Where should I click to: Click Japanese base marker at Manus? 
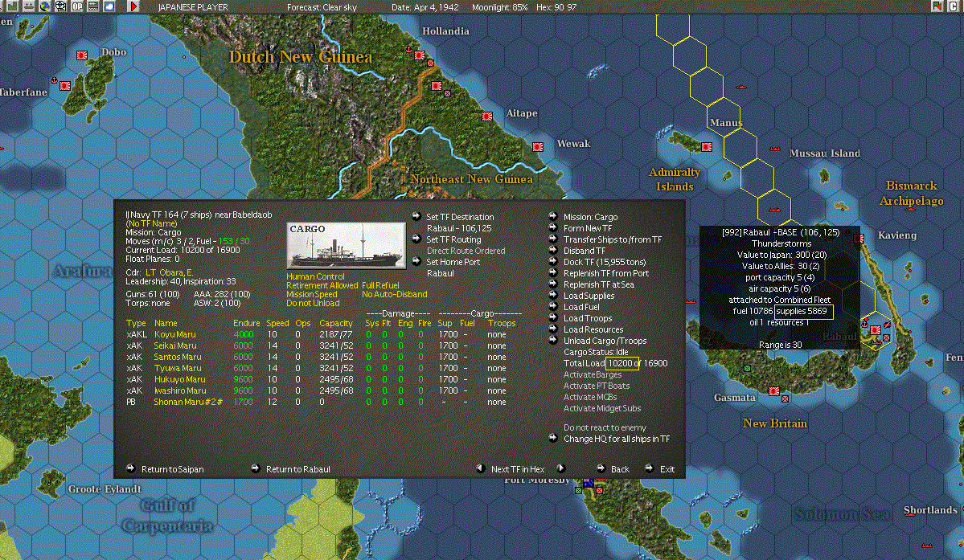point(707,147)
